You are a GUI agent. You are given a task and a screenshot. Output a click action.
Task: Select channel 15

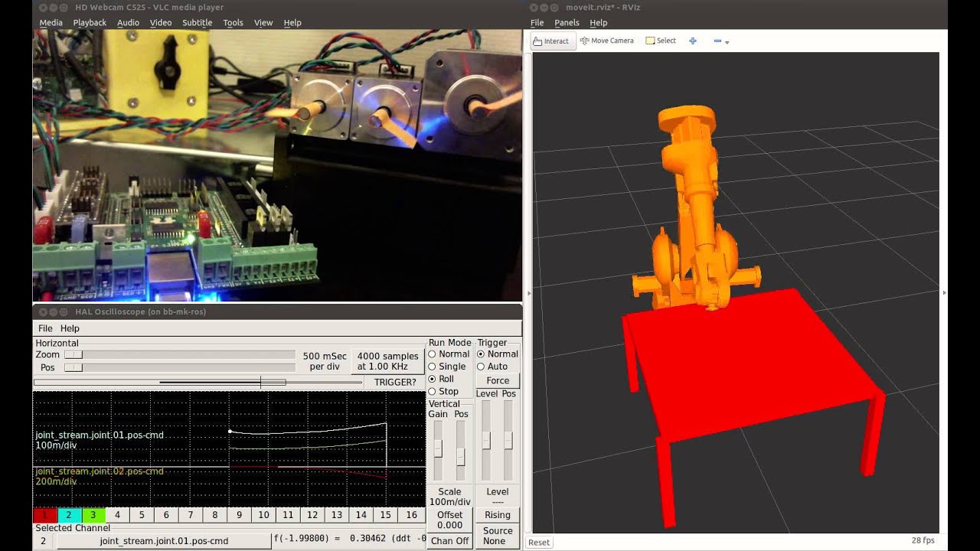point(386,516)
